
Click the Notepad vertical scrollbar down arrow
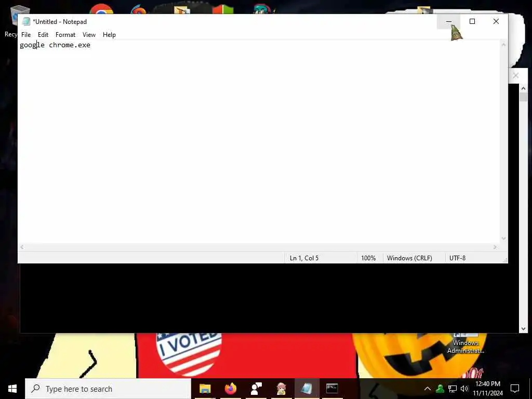pyautogui.click(x=503, y=238)
